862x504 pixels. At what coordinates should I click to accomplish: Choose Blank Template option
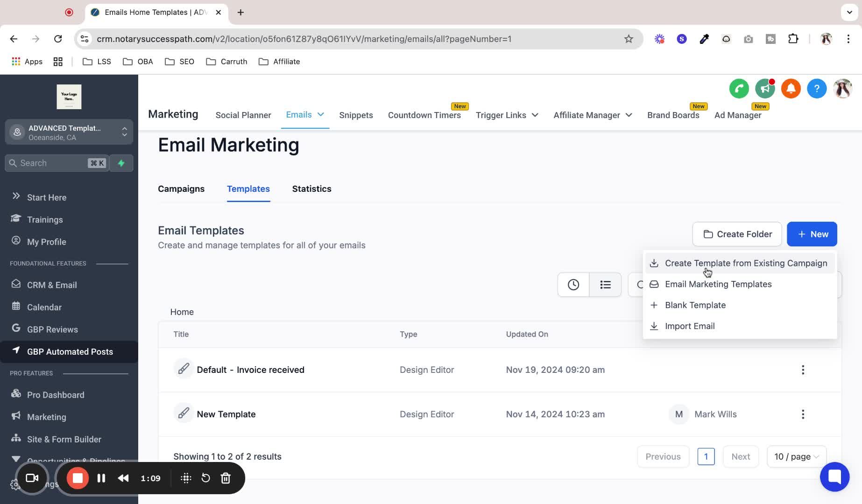point(740,305)
